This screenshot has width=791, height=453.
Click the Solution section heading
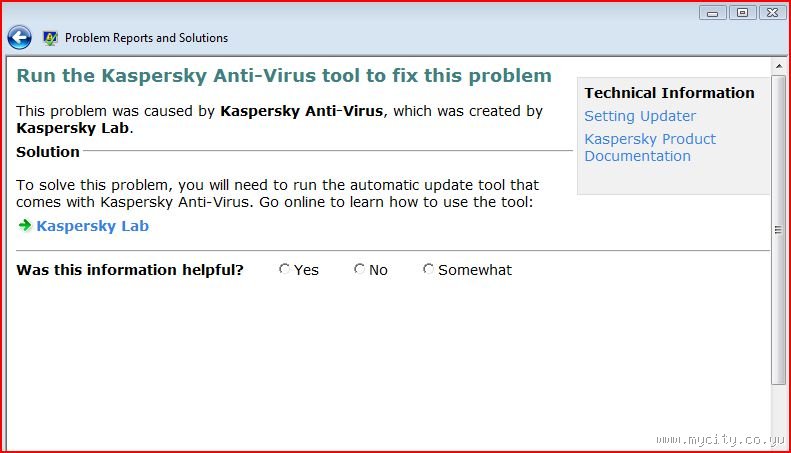click(x=48, y=152)
